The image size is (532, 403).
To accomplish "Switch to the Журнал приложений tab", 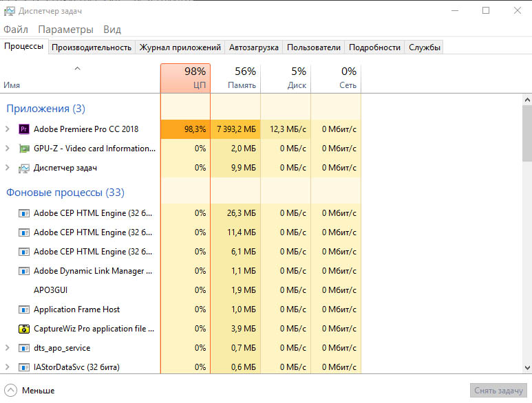I will coord(180,47).
